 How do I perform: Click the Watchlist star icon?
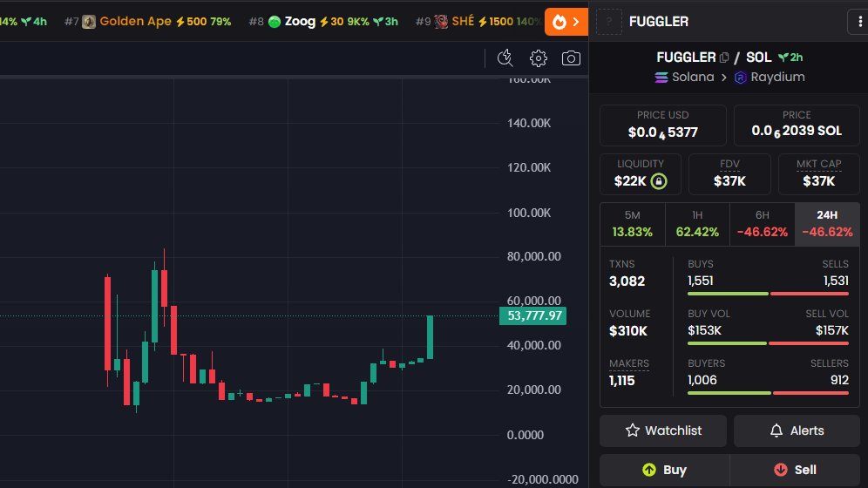coord(633,430)
